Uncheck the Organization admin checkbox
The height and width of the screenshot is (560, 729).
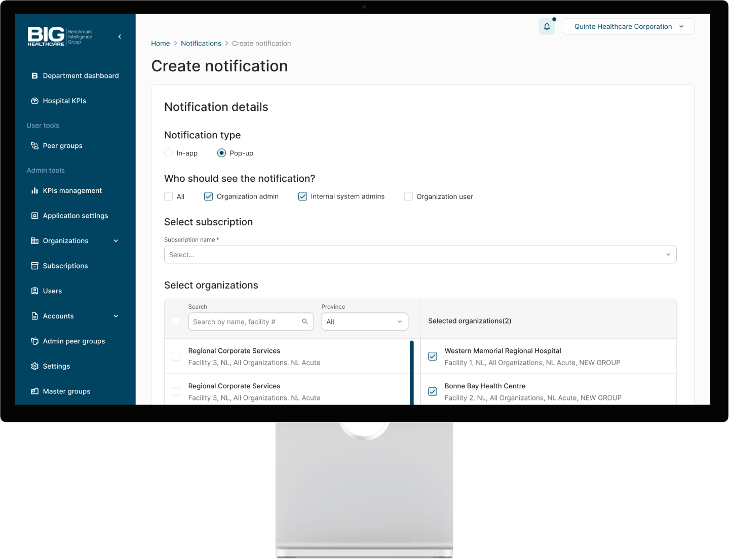208,196
